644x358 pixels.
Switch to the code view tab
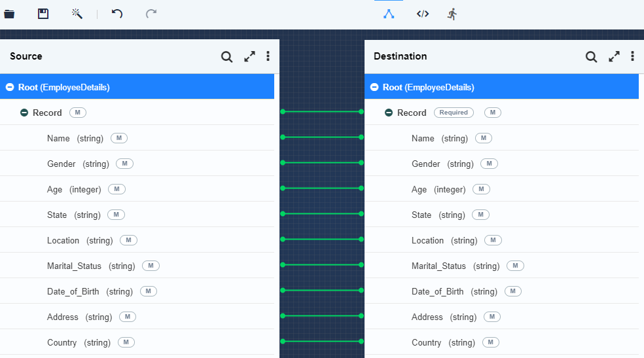click(423, 14)
